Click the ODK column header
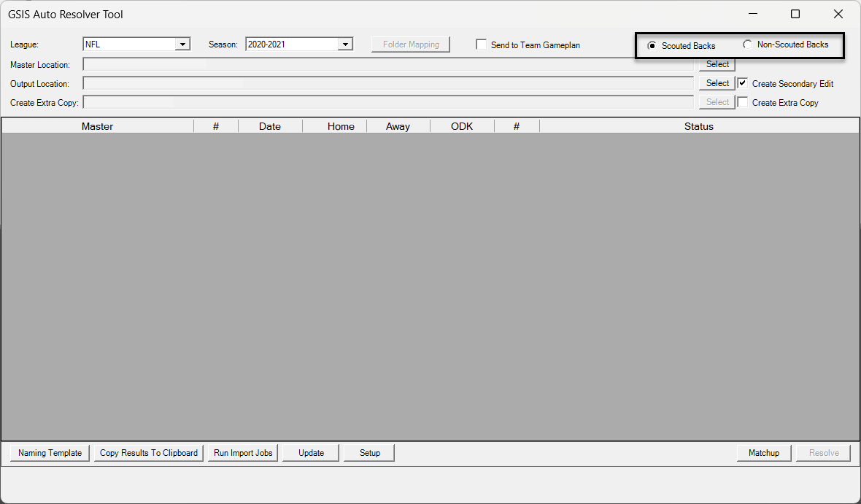Image resolution: width=861 pixels, height=504 pixels. click(462, 126)
